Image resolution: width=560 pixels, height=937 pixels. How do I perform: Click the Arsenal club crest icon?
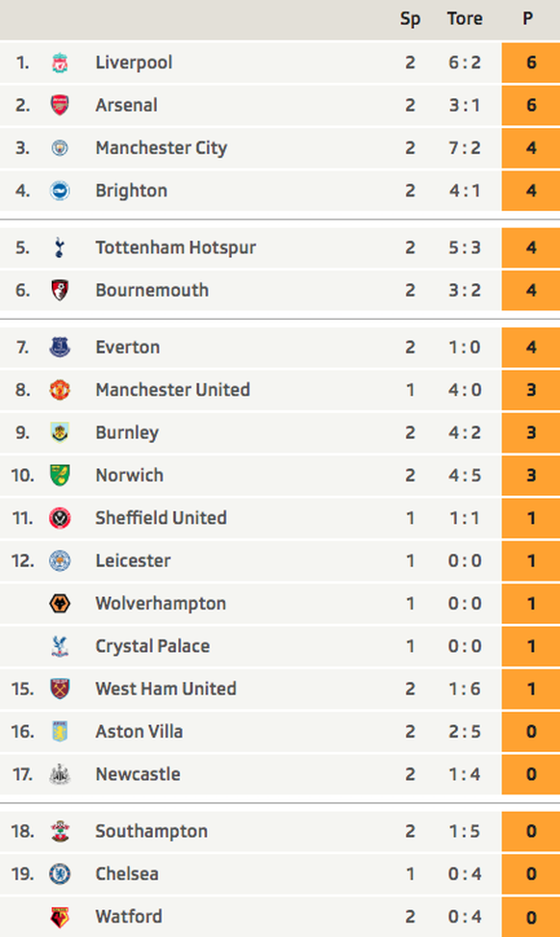(60, 105)
